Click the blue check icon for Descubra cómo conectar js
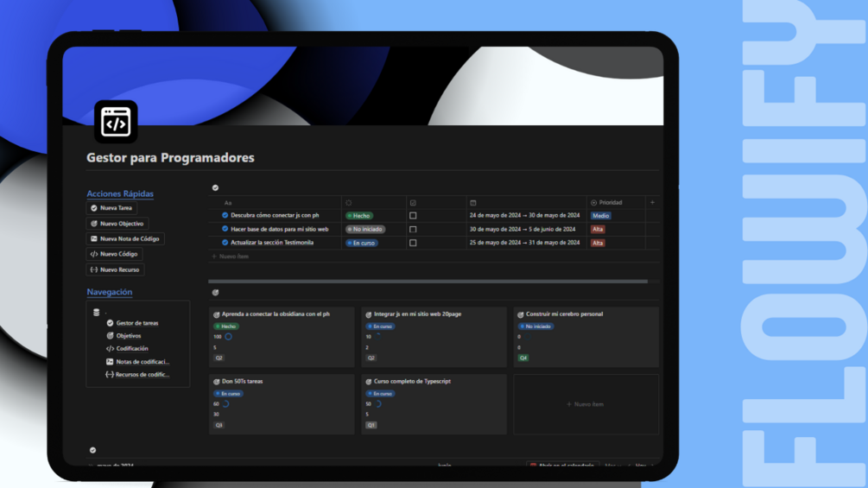Image resolution: width=868 pixels, height=488 pixels. point(225,215)
